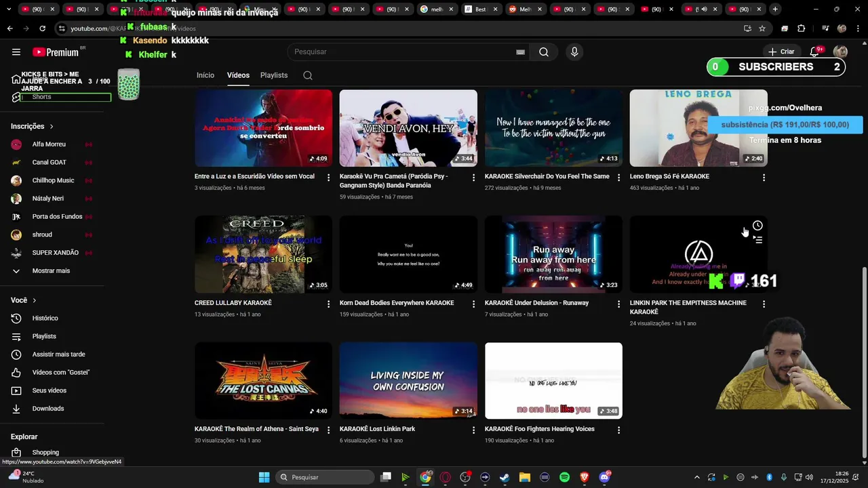868x488 pixels.
Task: Open Spotify from the taskbar
Action: click(564, 477)
